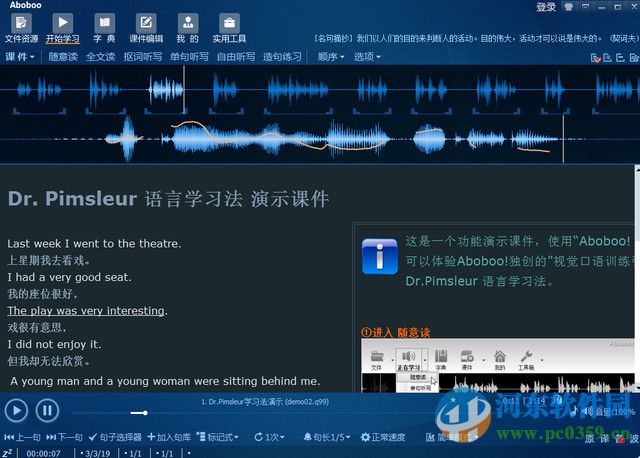Expand the 1次 repeat count dropdown
The image size is (640, 458).
(269, 437)
